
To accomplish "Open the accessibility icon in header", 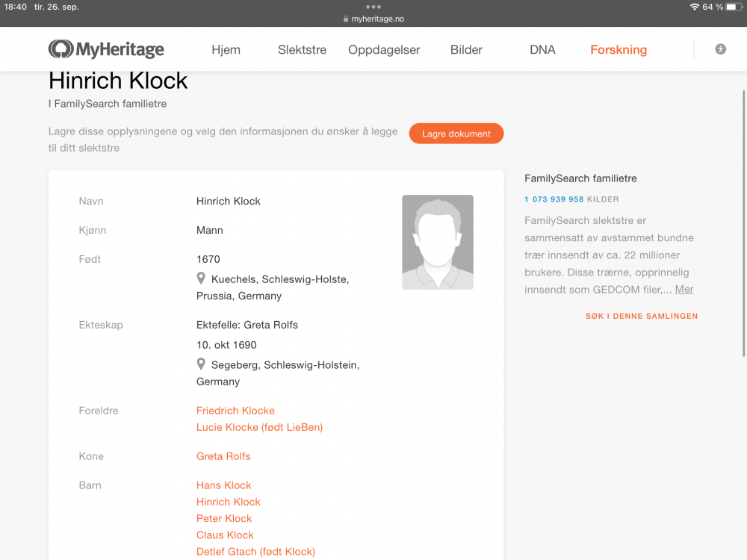I will pyautogui.click(x=720, y=49).
